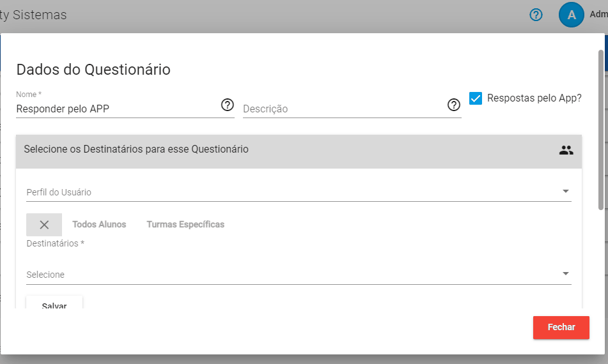The width and height of the screenshot is (608, 364).
Task: Open the blue help icon in header
Action: (x=536, y=15)
